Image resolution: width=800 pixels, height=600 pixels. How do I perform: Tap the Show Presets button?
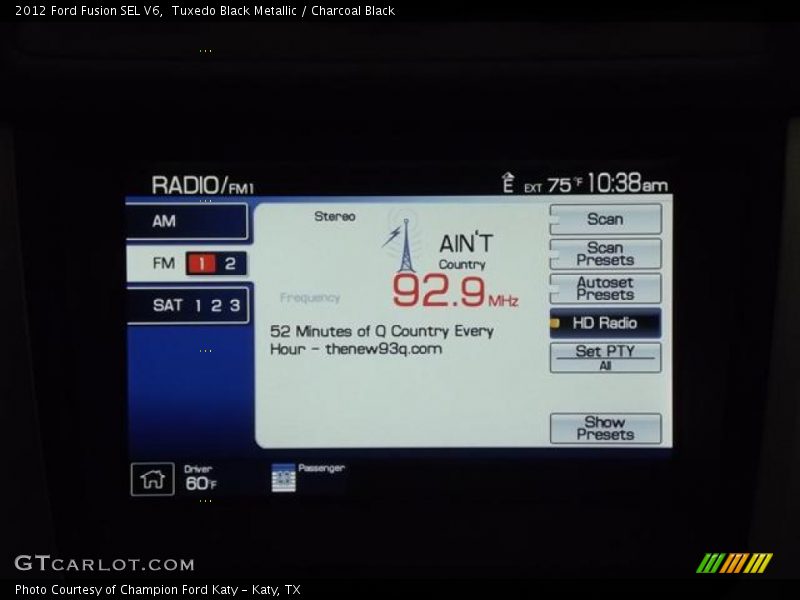coord(606,429)
